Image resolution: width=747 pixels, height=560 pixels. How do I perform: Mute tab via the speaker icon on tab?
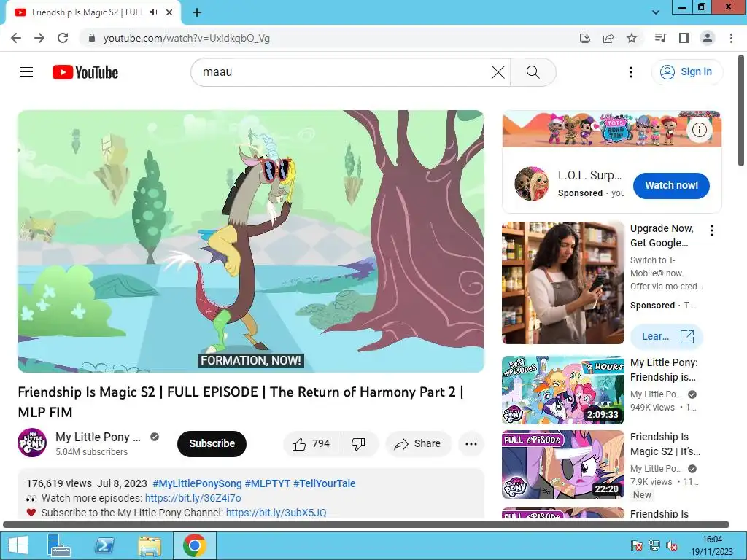point(153,12)
